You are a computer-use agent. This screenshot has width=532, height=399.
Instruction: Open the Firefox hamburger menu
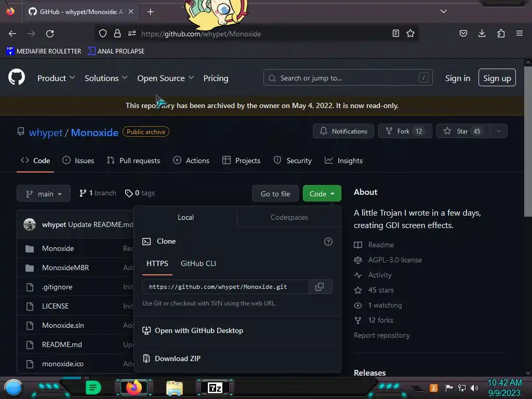(x=520, y=33)
